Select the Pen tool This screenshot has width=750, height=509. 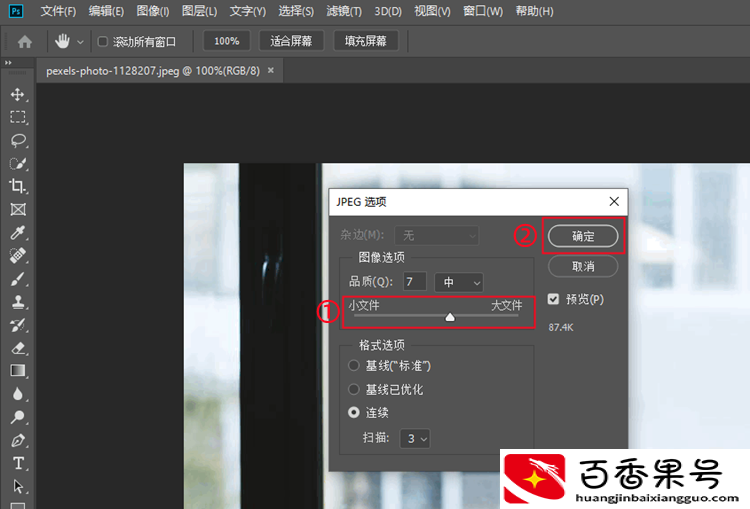click(x=18, y=440)
